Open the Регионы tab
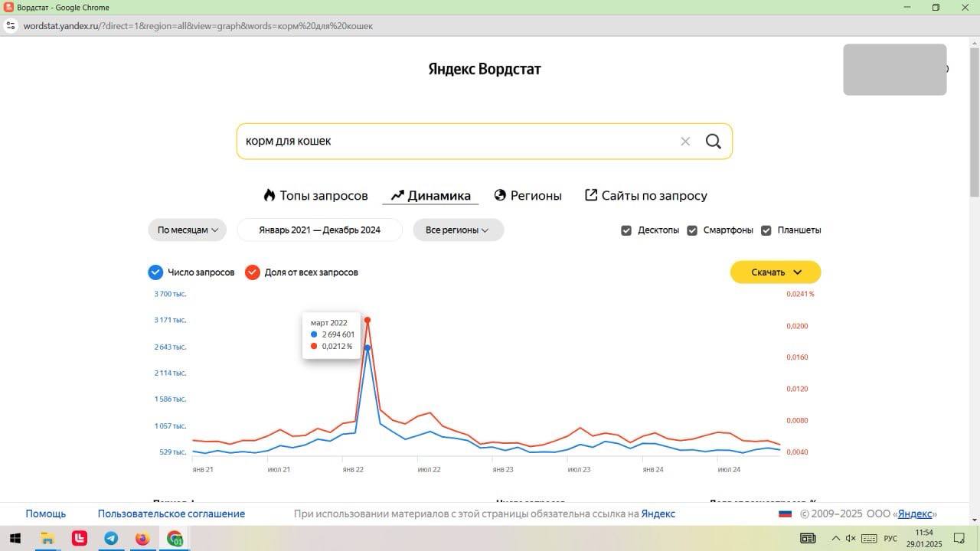The width and height of the screenshot is (980, 551). tap(528, 196)
